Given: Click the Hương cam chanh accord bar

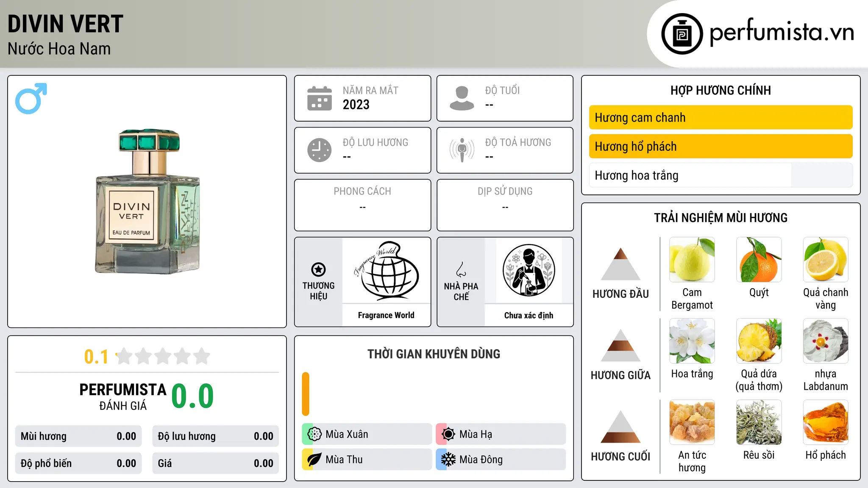Looking at the screenshot, I should (721, 117).
